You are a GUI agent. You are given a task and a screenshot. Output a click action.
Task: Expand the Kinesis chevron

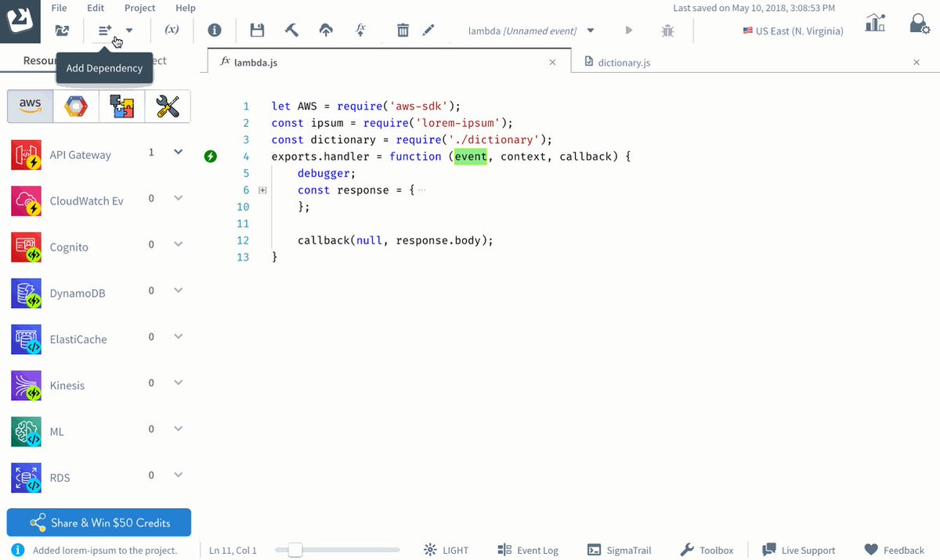(178, 383)
